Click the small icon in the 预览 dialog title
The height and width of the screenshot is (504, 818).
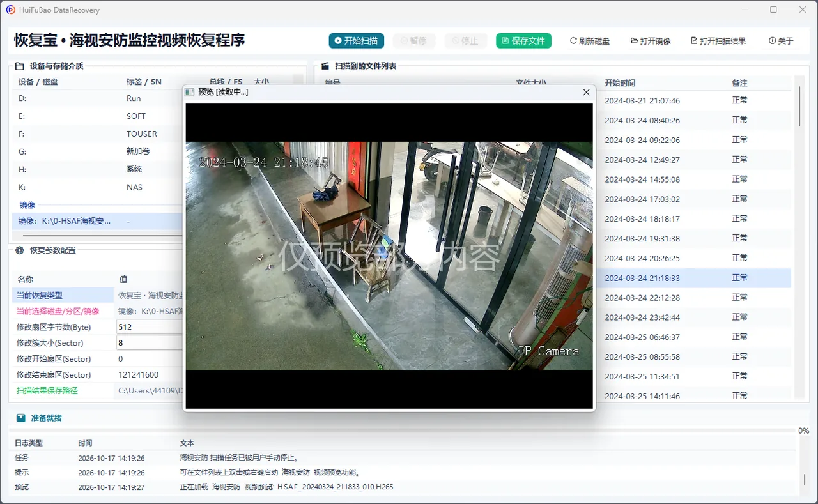189,92
